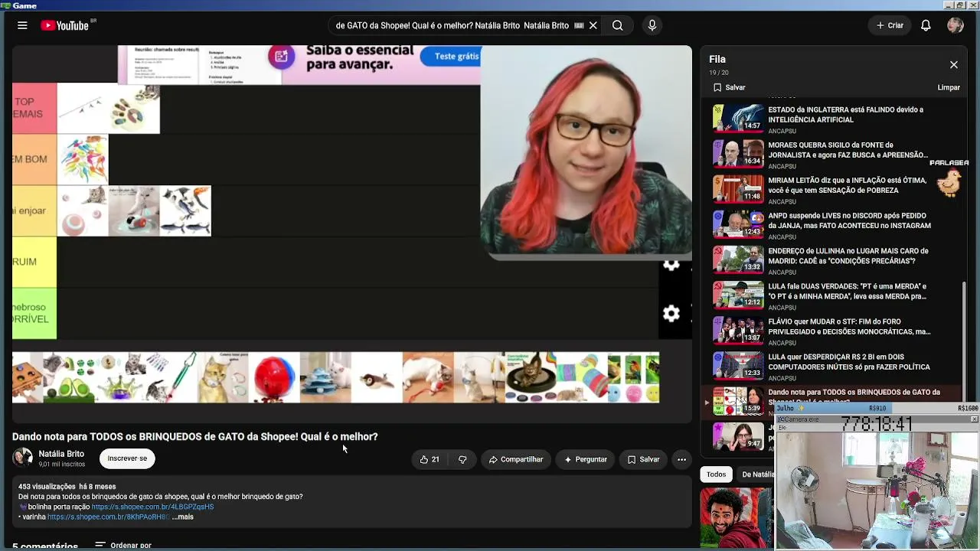
Task: Open Natália Brito's channel avatar
Action: 22,458
